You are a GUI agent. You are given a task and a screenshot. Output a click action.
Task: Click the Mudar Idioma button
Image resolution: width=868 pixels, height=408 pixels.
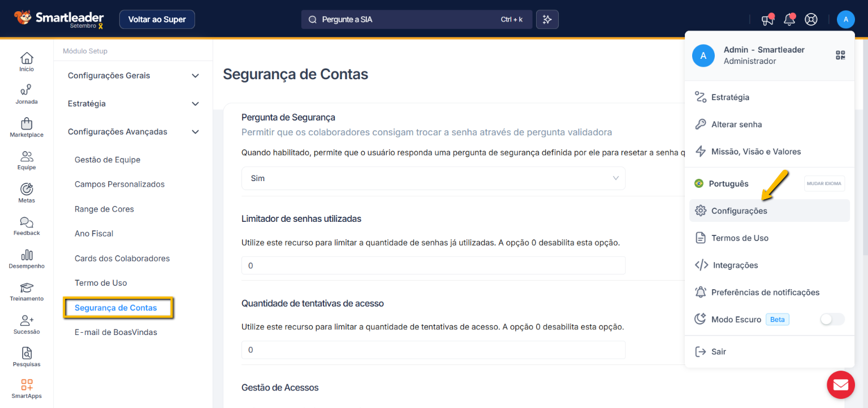[824, 183]
